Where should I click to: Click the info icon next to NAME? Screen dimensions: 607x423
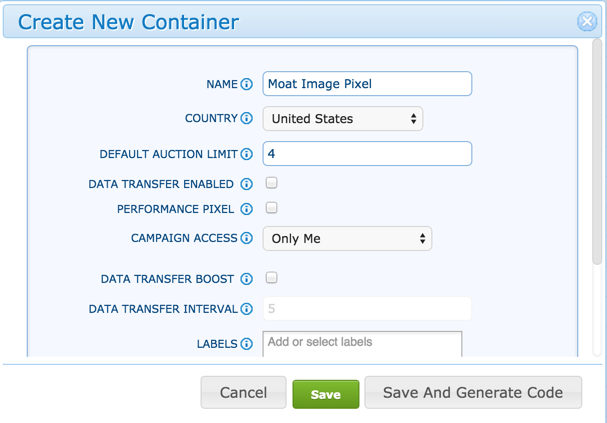(x=247, y=85)
